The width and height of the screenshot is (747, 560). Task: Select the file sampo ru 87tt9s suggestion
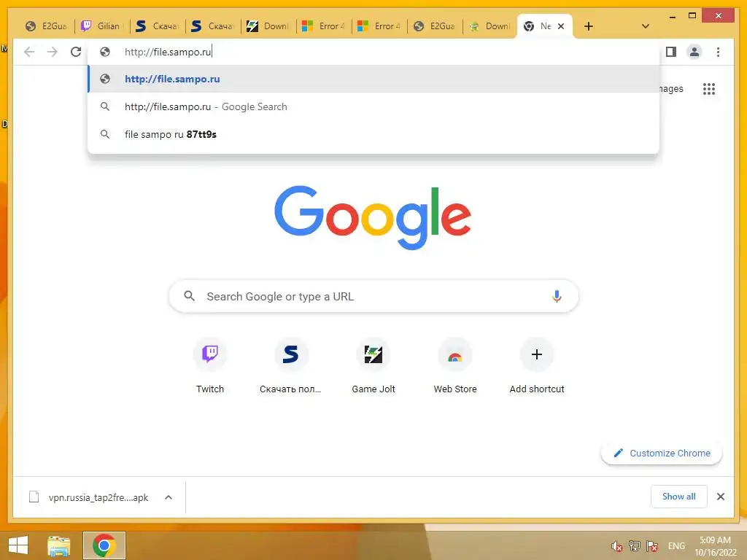point(374,134)
